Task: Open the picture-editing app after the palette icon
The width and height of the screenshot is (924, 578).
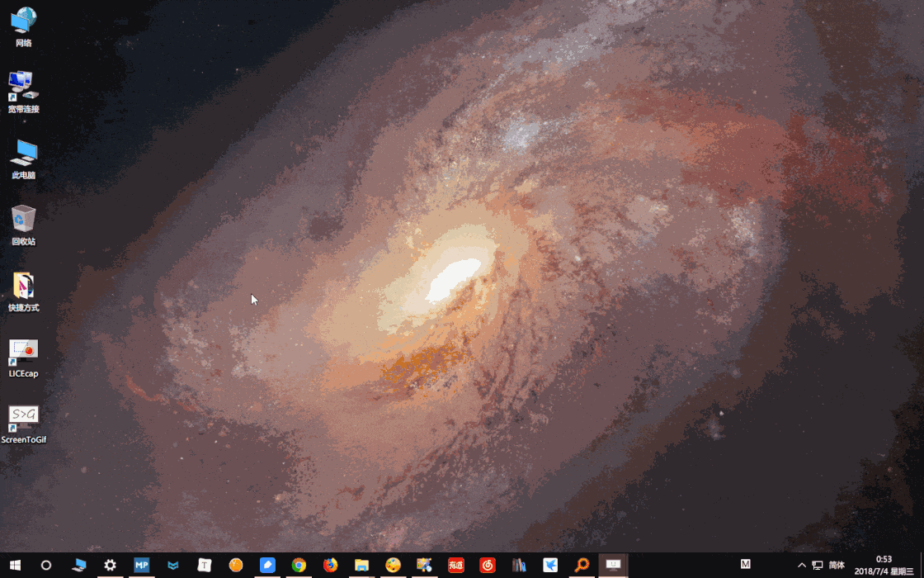Action: [x=424, y=565]
